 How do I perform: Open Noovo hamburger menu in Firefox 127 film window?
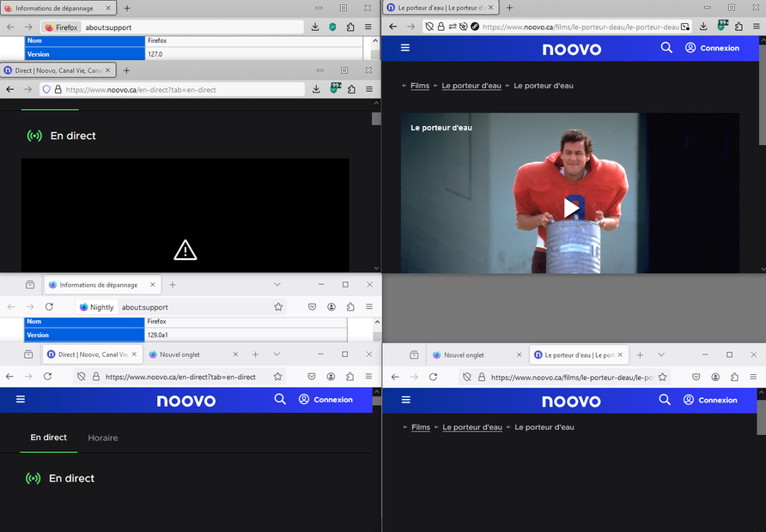(x=405, y=48)
